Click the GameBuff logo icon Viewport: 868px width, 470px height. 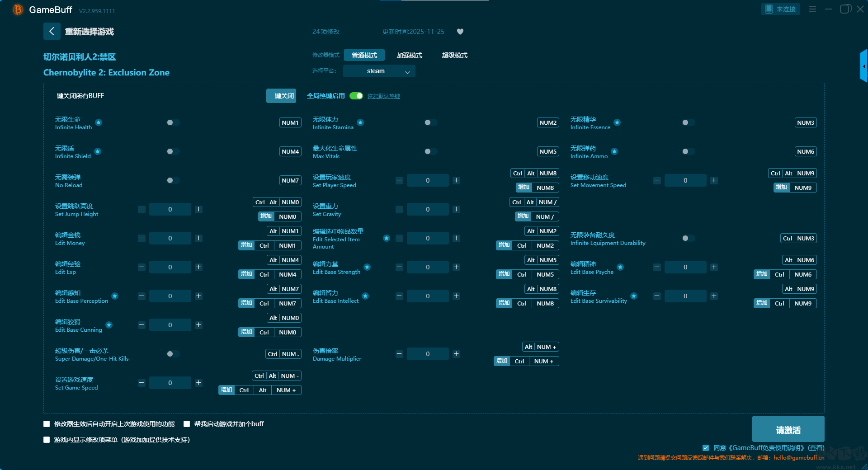click(x=18, y=9)
